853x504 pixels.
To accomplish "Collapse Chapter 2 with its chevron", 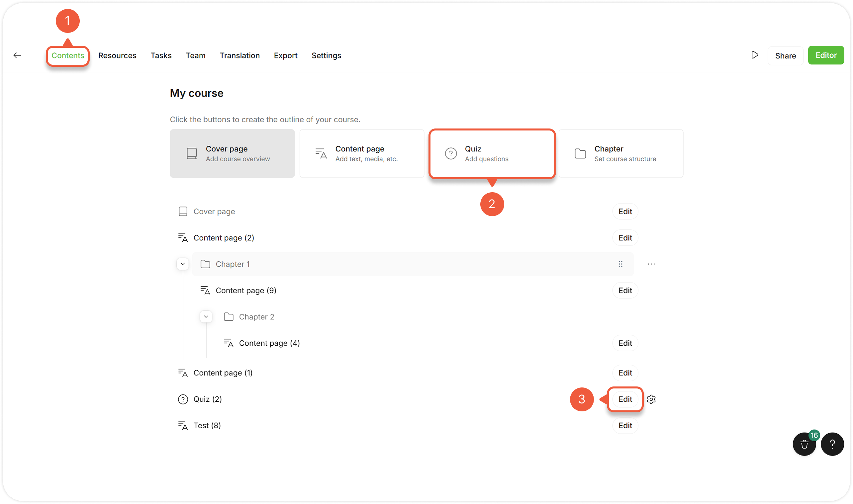I will pyautogui.click(x=206, y=317).
